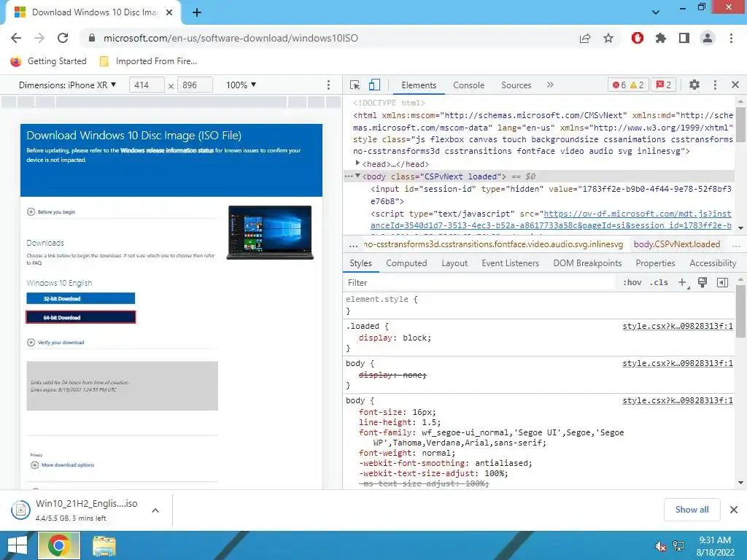This screenshot has width=747, height=560.
Task: Switch to the Elements panel tab
Action: 419,85
